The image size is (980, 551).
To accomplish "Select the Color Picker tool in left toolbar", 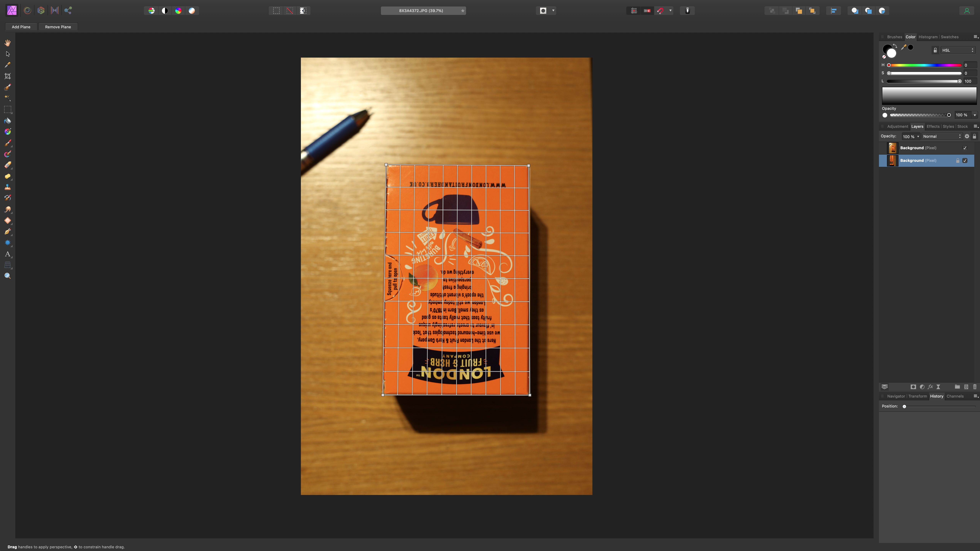I will pos(8,65).
